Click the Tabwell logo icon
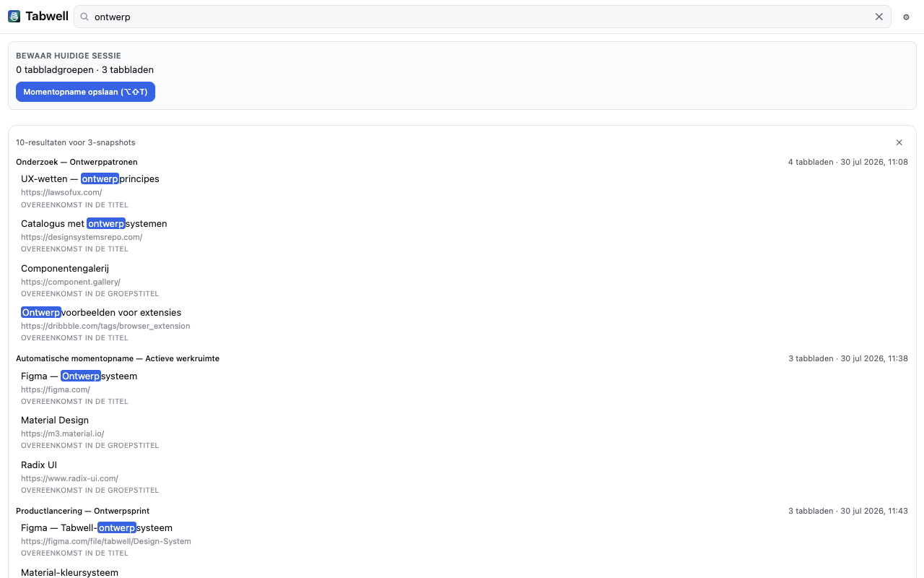The height and width of the screenshot is (578, 924). point(14,17)
